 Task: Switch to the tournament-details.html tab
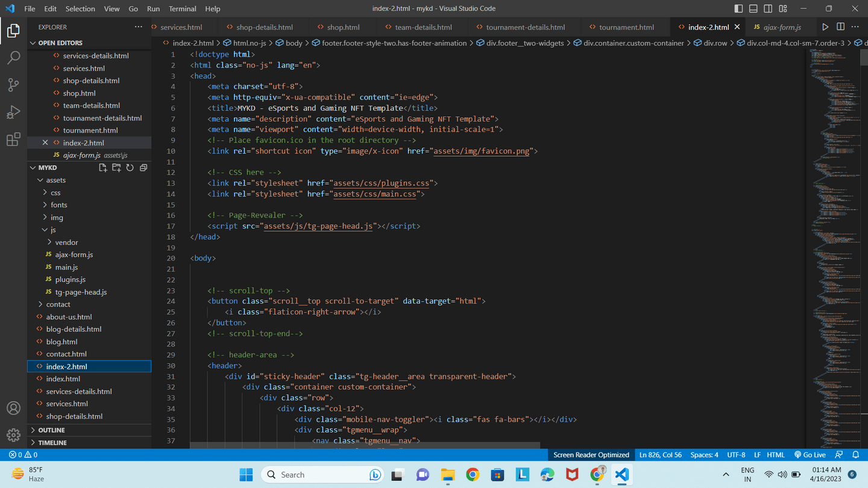526,27
